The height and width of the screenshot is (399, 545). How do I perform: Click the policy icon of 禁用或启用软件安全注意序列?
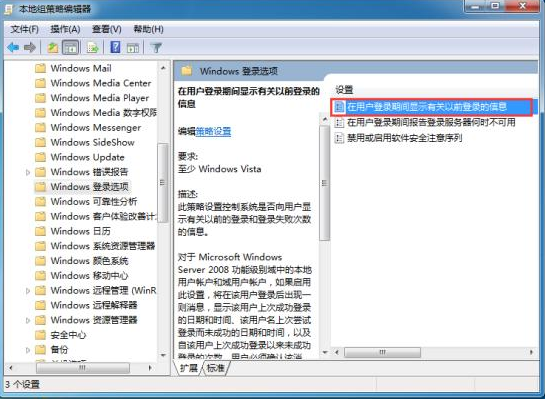(339, 138)
